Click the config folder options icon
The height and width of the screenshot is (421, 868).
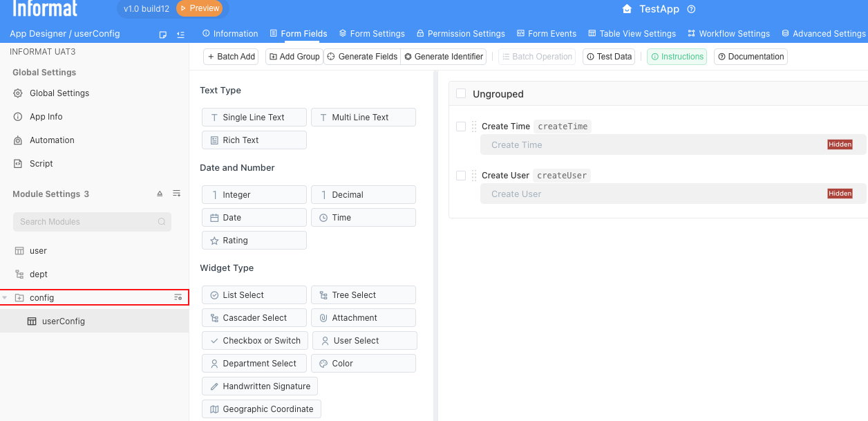click(178, 297)
